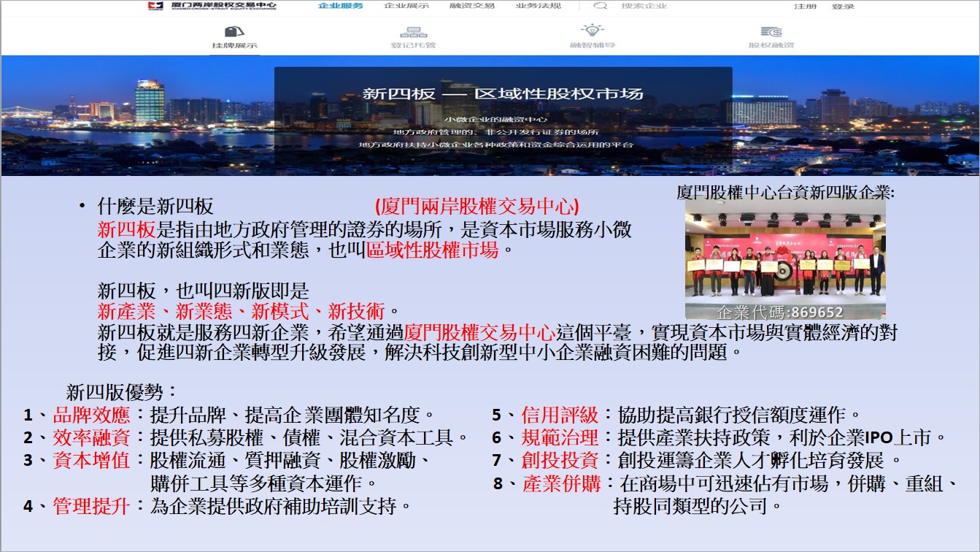This screenshot has height=552, width=980.
Task: Click the red 厦門兩岸股權交易中心 heading text
Action: point(477,207)
